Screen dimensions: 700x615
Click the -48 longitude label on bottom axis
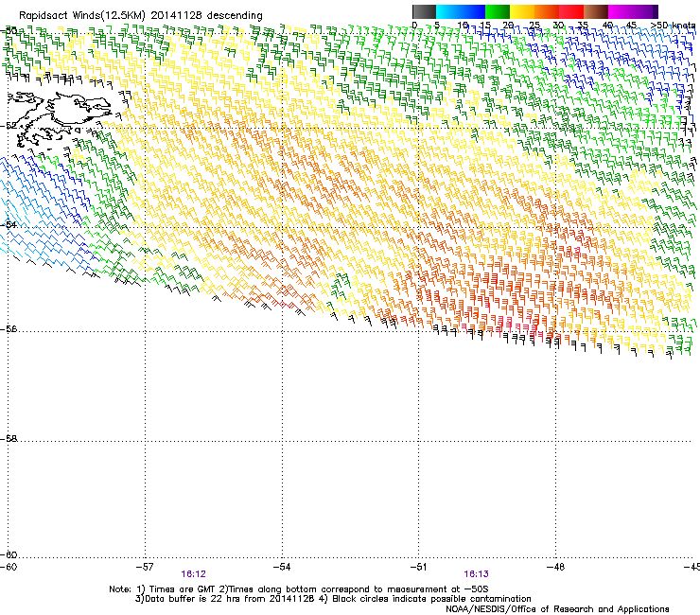coord(556,567)
